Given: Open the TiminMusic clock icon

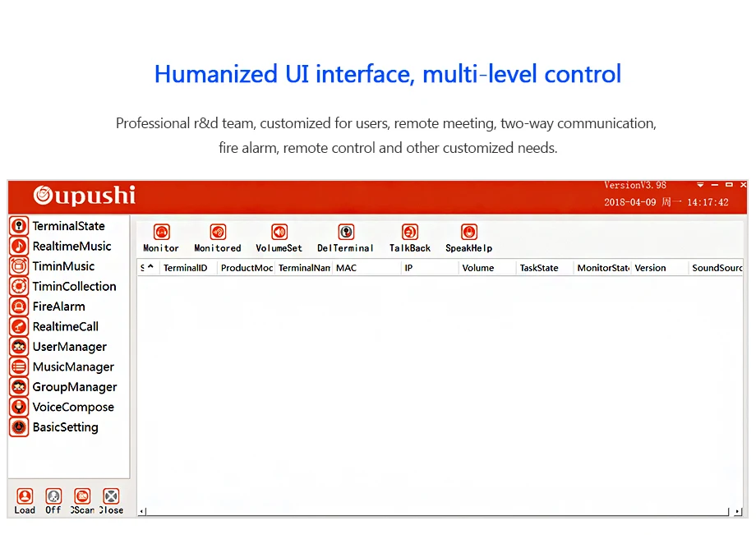Looking at the screenshot, I should pyautogui.click(x=19, y=266).
